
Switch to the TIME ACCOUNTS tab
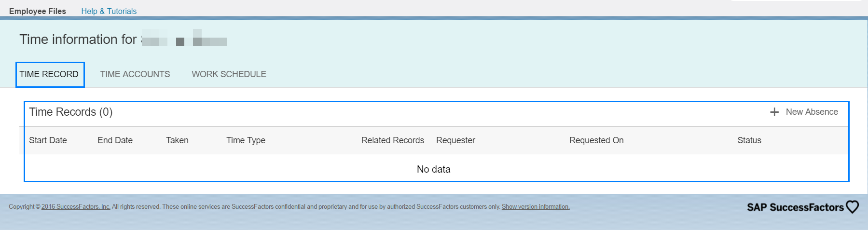pyautogui.click(x=135, y=74)
